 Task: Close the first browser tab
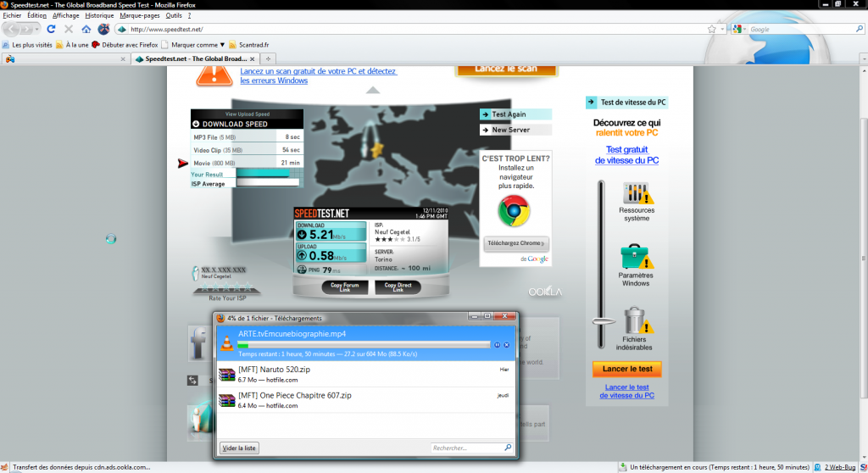[x=123, y=58]
